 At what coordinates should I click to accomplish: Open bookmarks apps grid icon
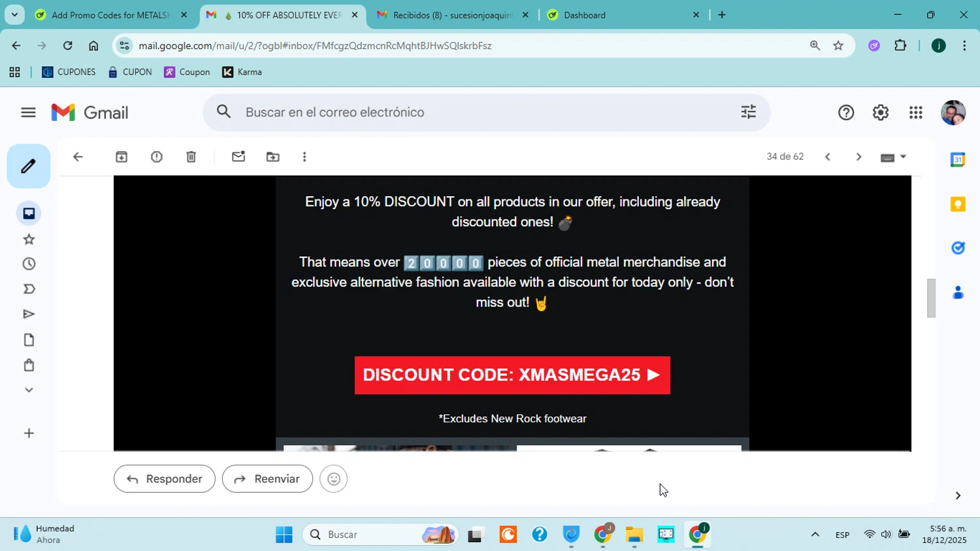click(14, 72)
